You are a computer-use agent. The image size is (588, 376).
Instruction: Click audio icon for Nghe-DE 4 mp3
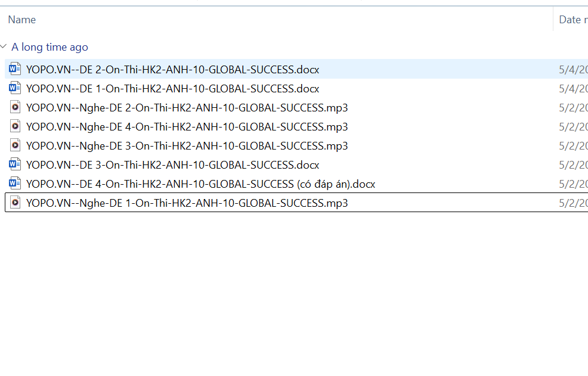click(15, 126)
